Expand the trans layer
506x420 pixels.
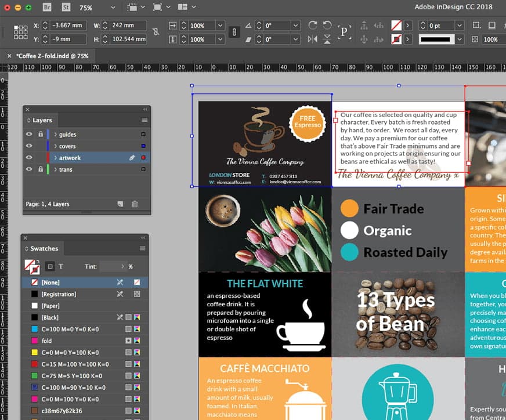pyautogui.click(x=56, y=169)
